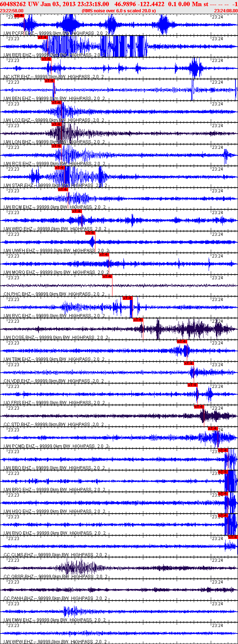
Task: Select the pick flag on RNO trace
Action: (x=223, y=515)
